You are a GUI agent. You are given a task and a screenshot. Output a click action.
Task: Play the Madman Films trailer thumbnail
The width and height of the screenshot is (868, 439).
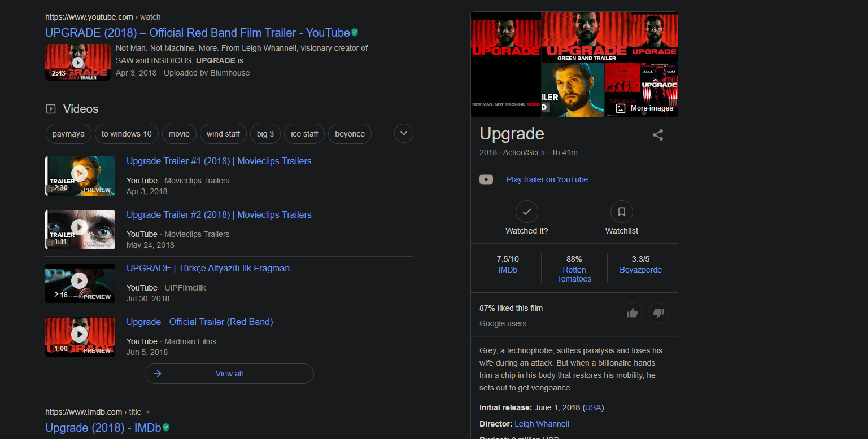[x=80, y=337]
